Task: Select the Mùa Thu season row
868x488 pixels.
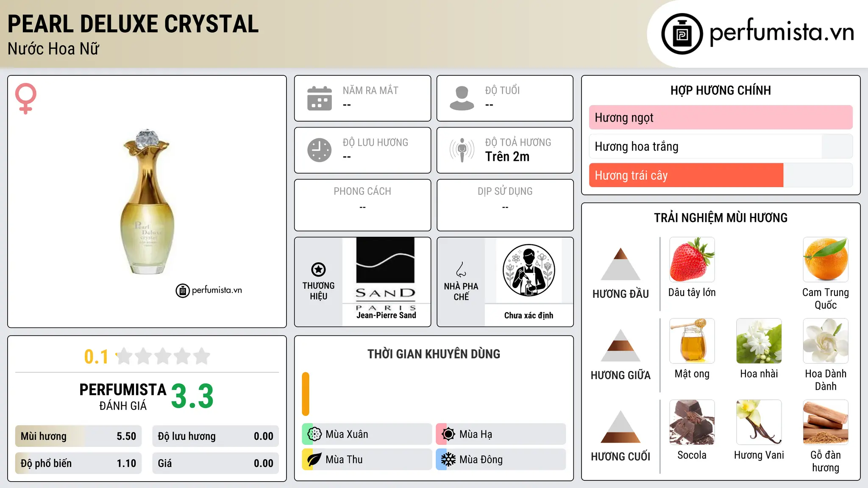Action: tap(367, 460)
